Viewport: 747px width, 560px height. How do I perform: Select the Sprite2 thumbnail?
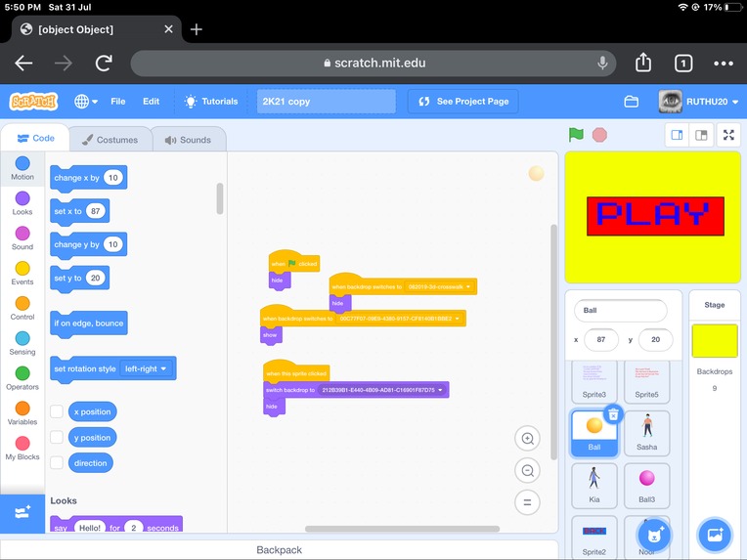point(594,538)
